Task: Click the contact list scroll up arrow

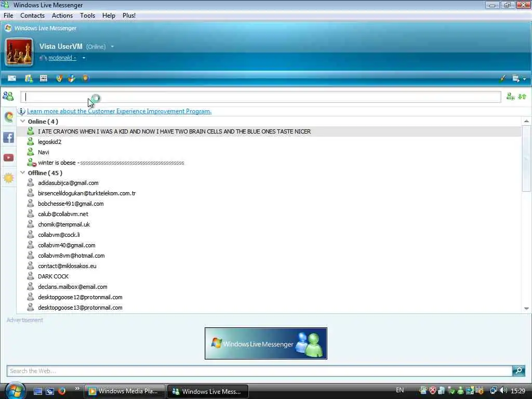Action: click(526, 121)
